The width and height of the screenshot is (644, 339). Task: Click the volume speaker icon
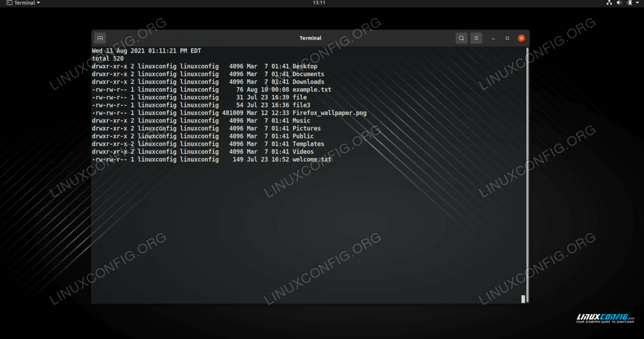coord(619,3)
